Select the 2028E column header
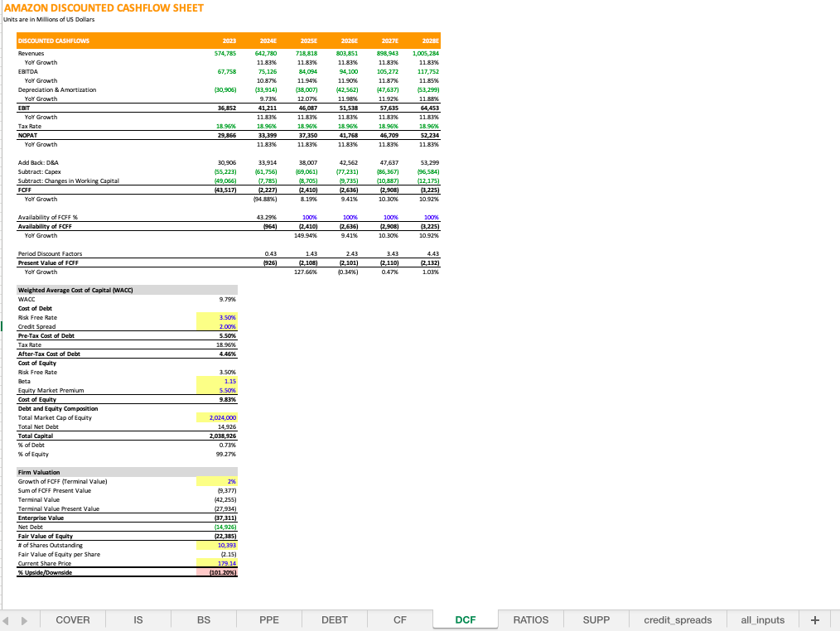 click(x=430, y=41)
